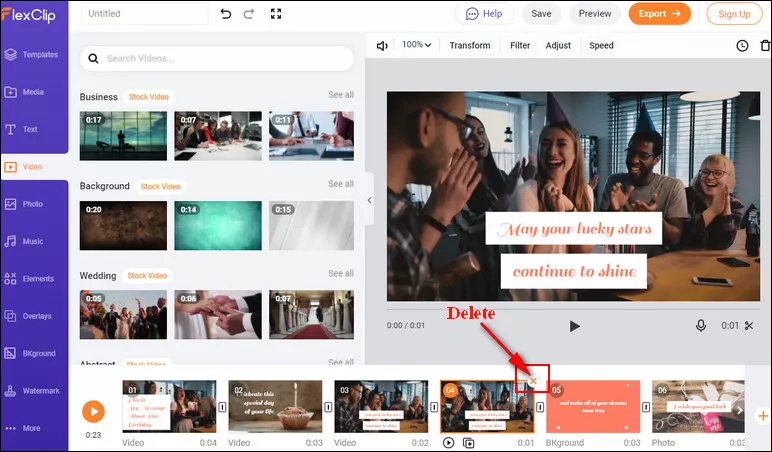Open the Transform options
Screen dimensions: 772x452
coord(470,45)
